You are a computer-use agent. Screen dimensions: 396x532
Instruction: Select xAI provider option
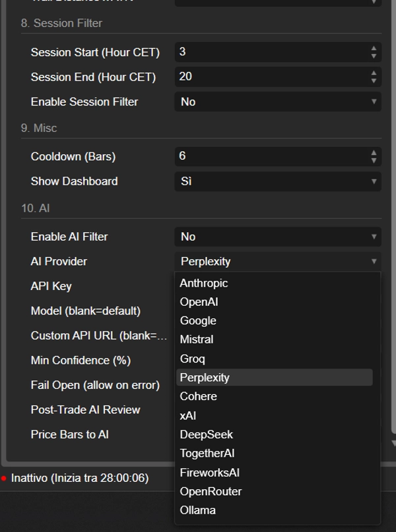point(275,415)
